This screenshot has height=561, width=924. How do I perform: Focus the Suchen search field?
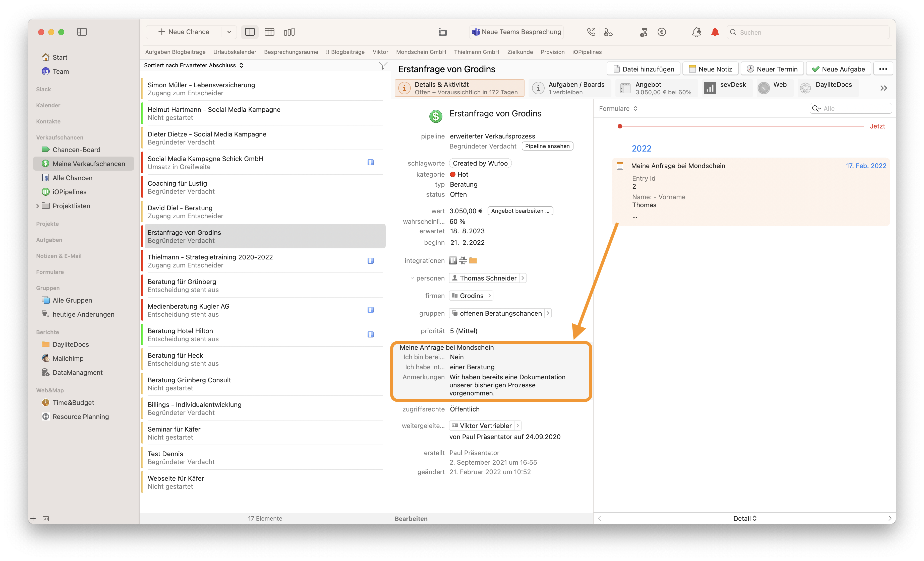[808, 32]
